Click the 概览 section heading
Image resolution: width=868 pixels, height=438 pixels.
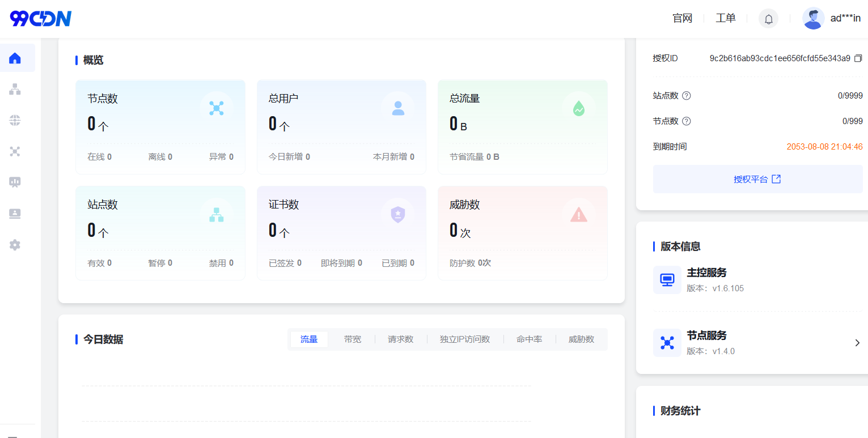94,60
